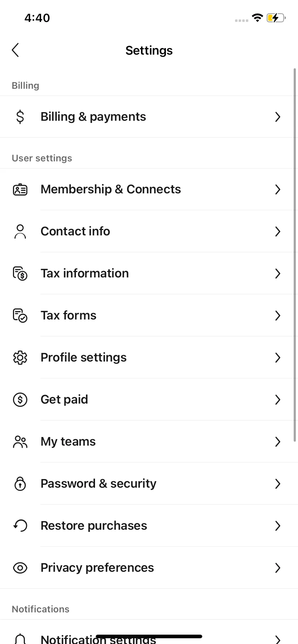Tap the Tax forms checkmark icon
This screenshot has height=644, width=298.
pos(20,316)
